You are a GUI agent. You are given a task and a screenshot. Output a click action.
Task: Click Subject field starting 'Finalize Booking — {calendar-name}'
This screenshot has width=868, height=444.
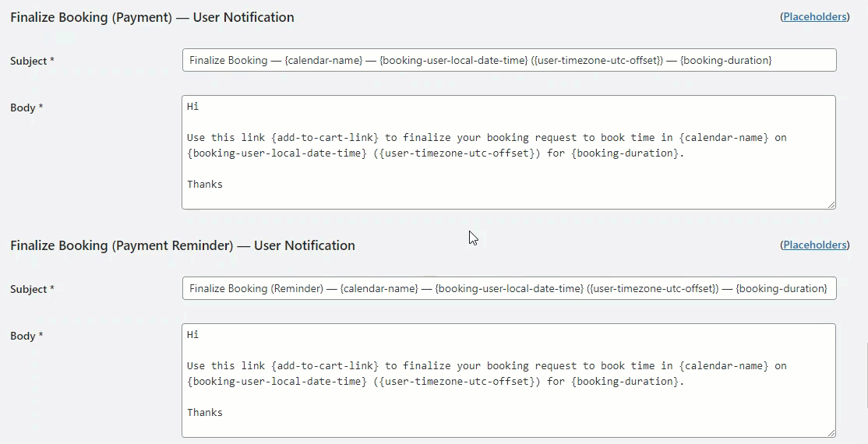click(x=510, y=60)
